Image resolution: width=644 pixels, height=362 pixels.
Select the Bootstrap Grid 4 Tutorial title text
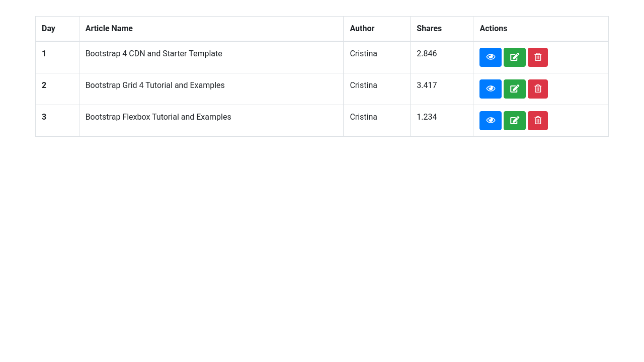(x=155, y=85)
